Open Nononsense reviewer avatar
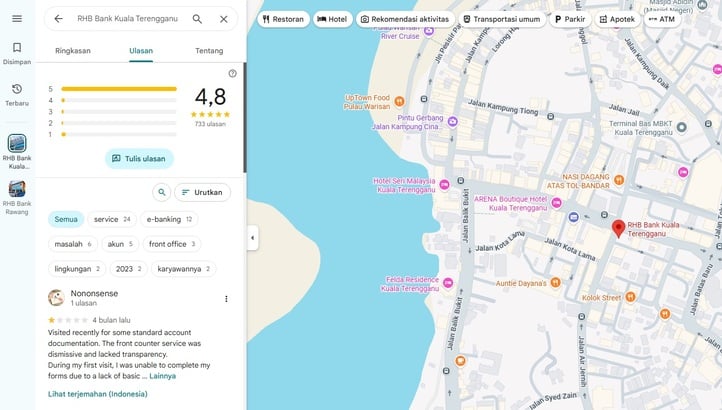 coord(56,298)
